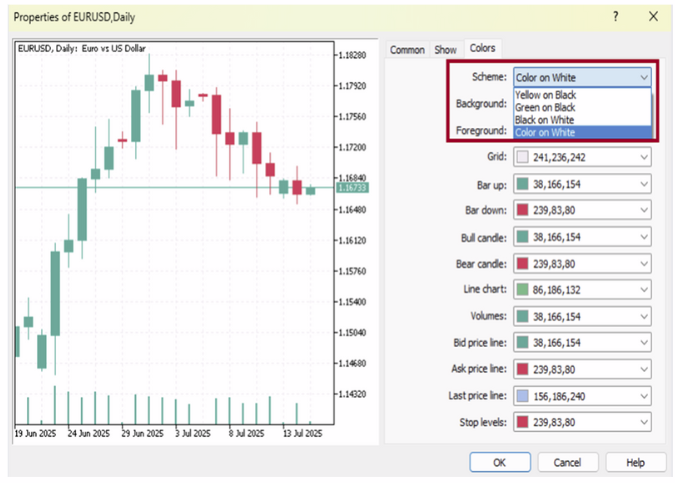Open the Show tab

coord(445,49)
